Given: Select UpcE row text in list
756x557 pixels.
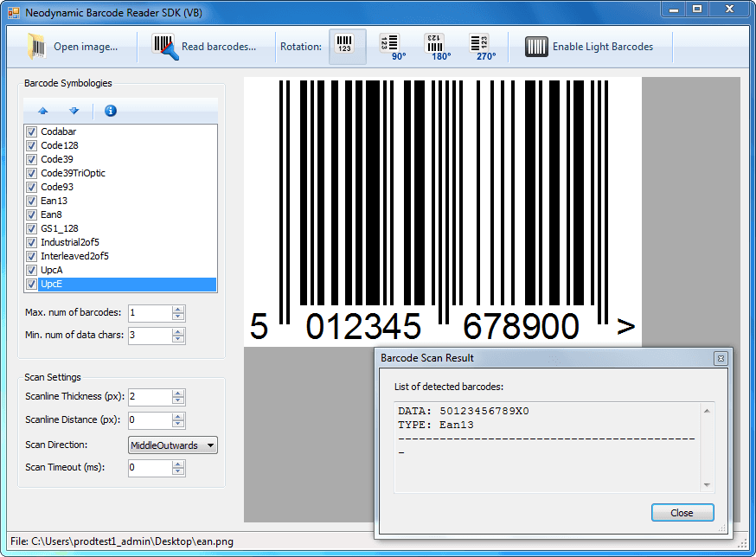Looking at the screenshot, I should point(52,284).
